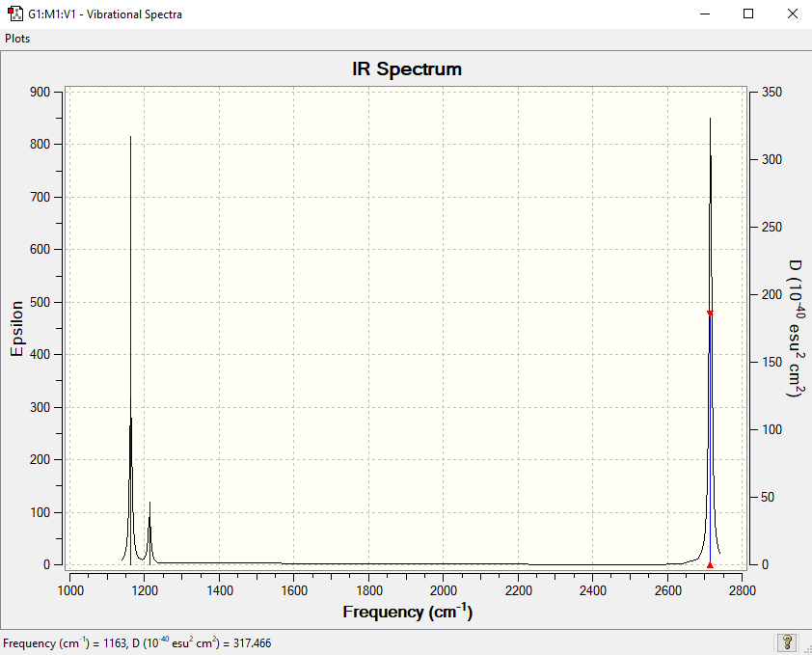The width and height of the screenshot is (812, 655).
Task: Click the 900 Epsilon tick label
Action: pos(41,93)
